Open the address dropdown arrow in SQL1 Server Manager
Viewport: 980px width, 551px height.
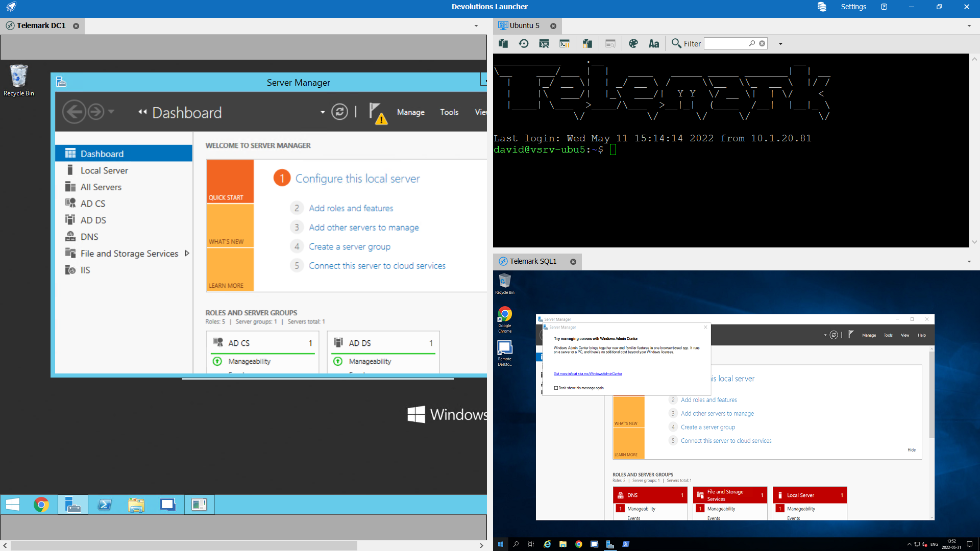tap(825, 335)
